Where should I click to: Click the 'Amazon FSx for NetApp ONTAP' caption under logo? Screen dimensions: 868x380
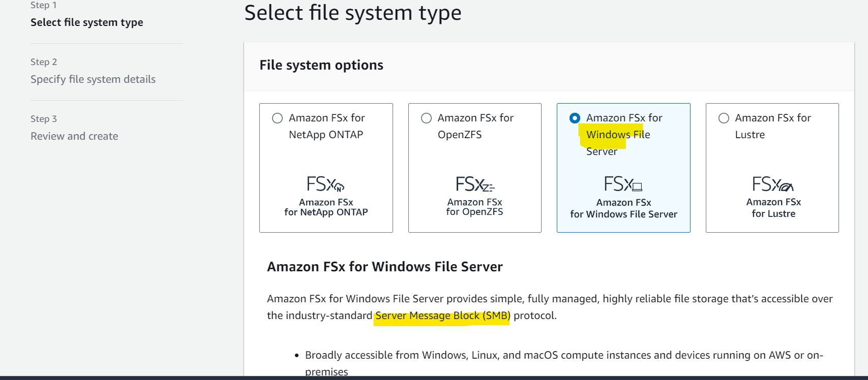326,207
